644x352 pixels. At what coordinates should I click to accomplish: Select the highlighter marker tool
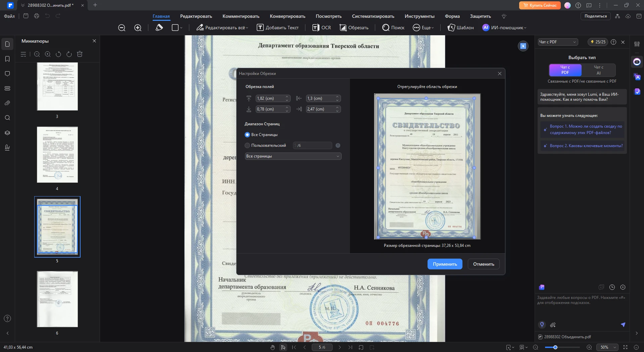click(159, 28)
